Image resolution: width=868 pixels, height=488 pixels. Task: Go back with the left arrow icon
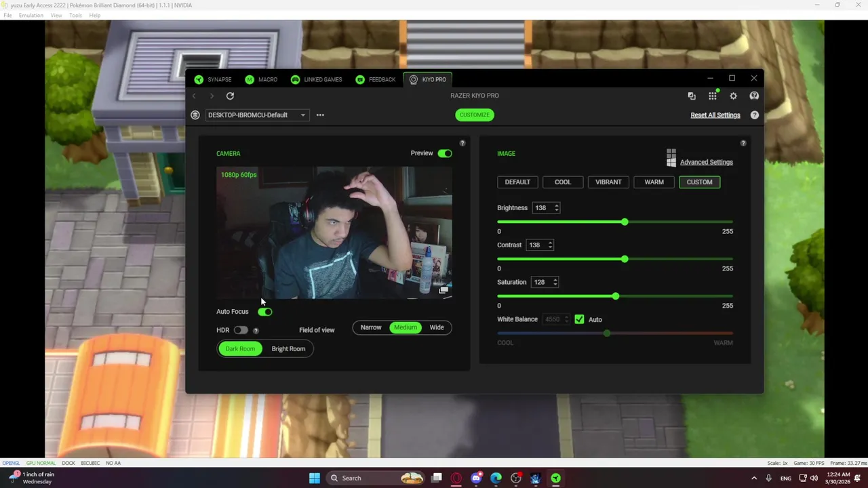click(x=194, y=96)
